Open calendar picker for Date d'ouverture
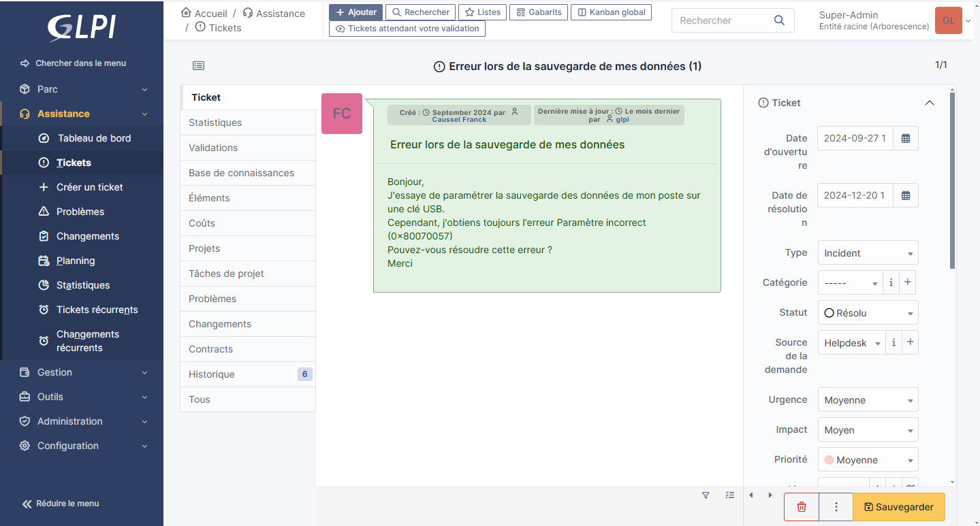The width and height of the screenshot is (980, 526). coord(905,138)
